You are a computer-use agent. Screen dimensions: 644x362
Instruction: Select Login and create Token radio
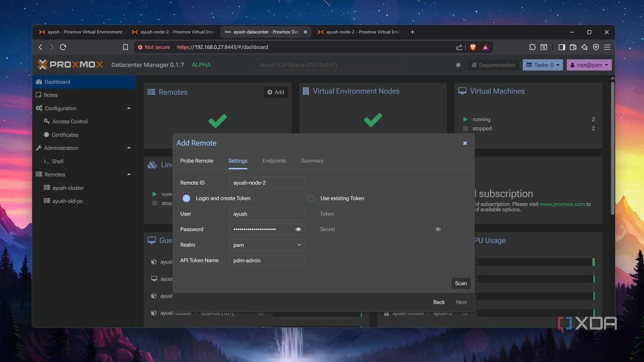click(186, 198)
